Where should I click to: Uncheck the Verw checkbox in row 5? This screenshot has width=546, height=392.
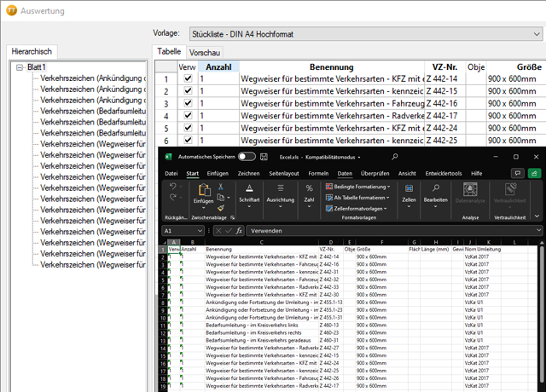188,128
